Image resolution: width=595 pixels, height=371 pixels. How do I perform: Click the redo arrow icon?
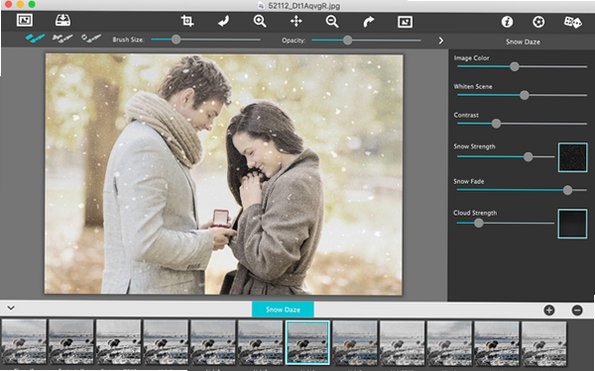click(x=368, y=22)
